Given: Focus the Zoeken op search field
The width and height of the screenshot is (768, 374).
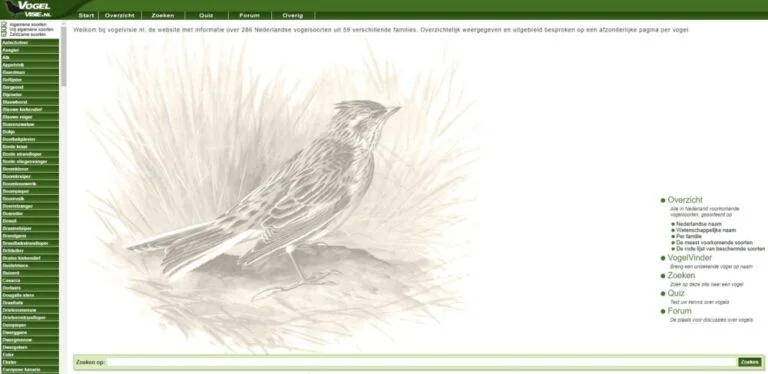Looking at the screenshot, I should (x=422, y=362).
